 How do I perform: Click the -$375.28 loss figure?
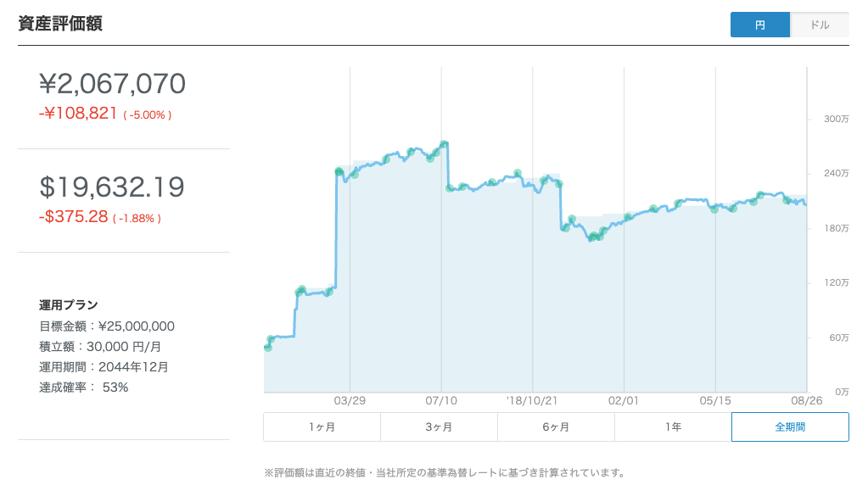point(74,217)
